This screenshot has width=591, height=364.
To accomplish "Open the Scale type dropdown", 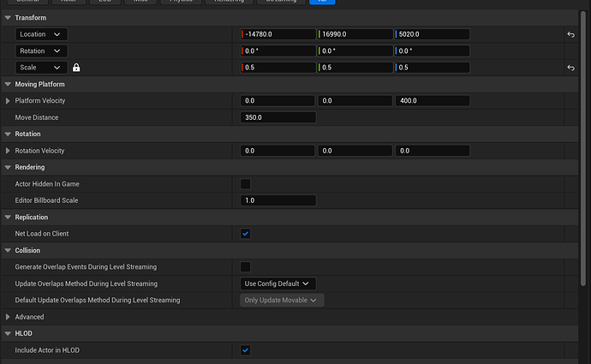I will click(x=41, y=68).
